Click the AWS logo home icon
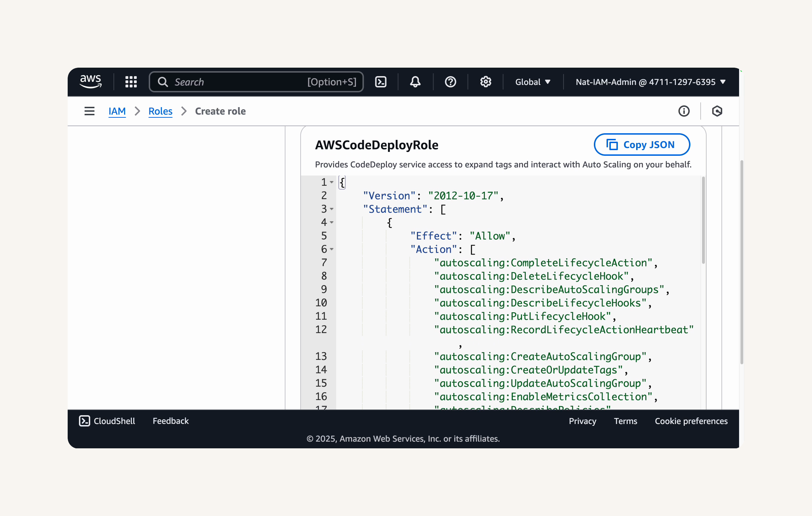The width and height of the screenshot is (812, 516). 91,82
